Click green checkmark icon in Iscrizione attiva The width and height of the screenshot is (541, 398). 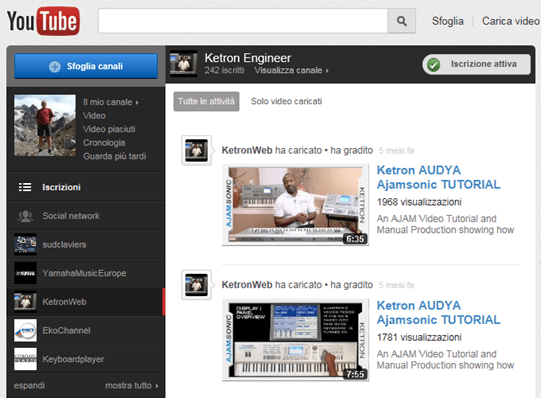[433, 65]
